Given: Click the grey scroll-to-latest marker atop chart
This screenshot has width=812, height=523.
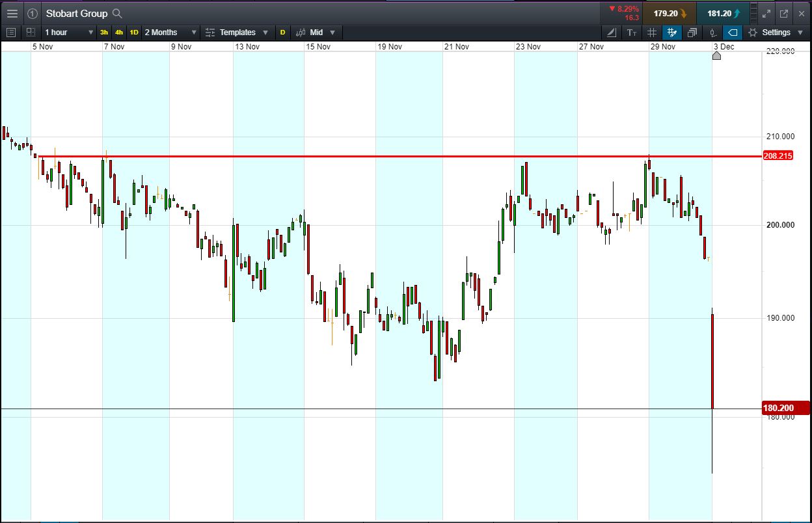Looking at the screenshot, I should point(716,55).
